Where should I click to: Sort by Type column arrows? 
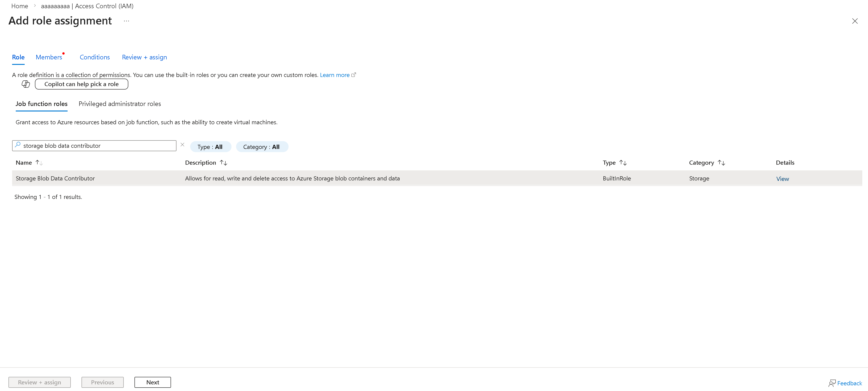pyautogui.click(x=623, y=162)
